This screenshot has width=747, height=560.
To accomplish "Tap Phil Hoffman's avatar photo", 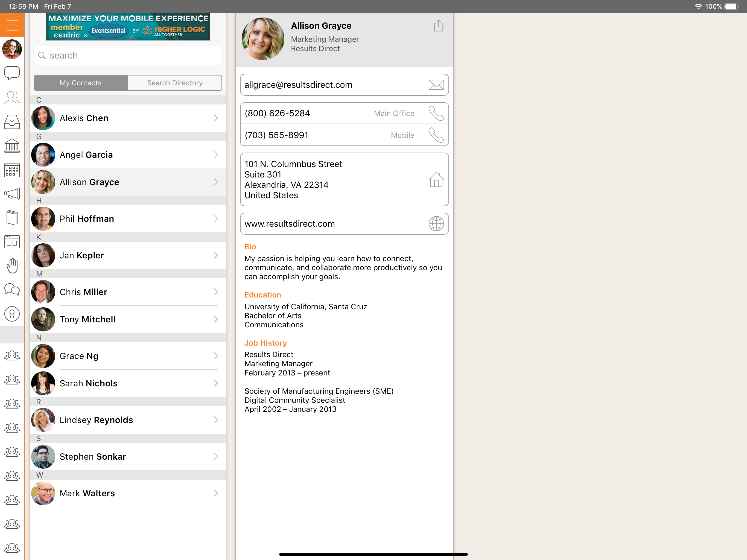I will [43, 218].
